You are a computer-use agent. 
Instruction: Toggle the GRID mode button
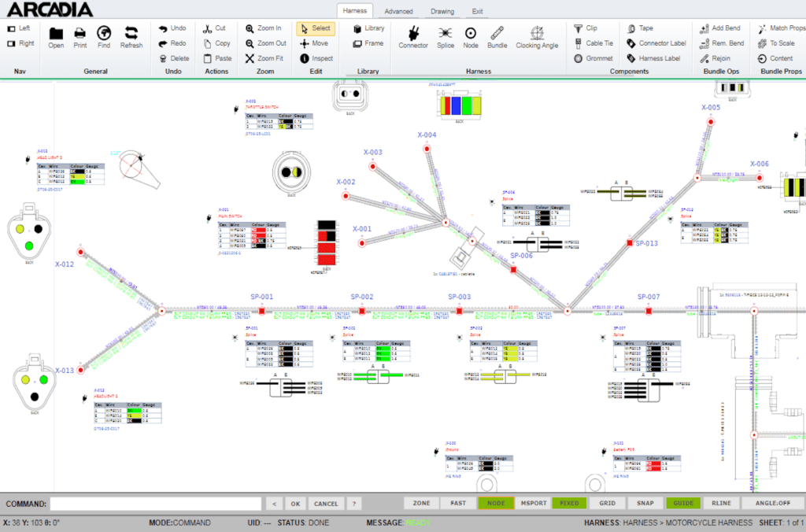click(607, 503)
